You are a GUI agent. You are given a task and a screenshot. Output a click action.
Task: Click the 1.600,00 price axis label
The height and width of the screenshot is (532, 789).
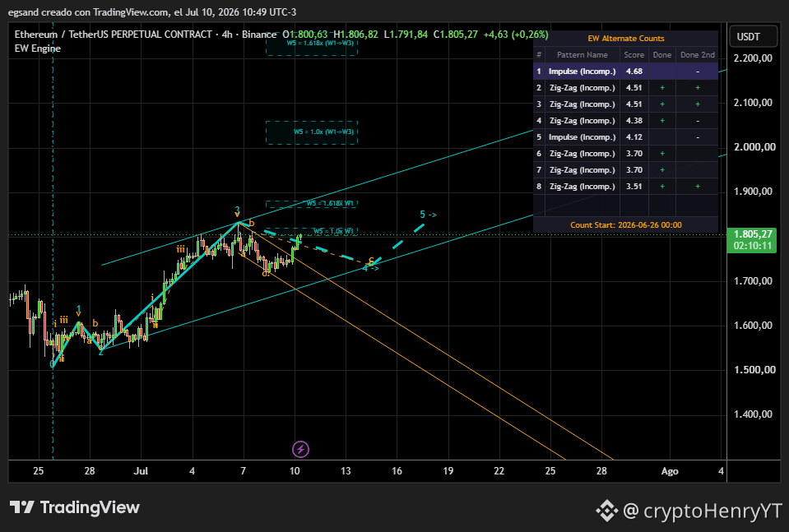coord(753,325)
